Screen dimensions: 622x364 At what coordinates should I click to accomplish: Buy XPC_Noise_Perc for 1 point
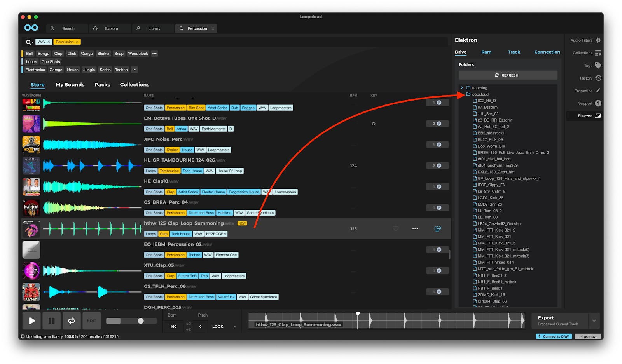click(x=437, y=145)
